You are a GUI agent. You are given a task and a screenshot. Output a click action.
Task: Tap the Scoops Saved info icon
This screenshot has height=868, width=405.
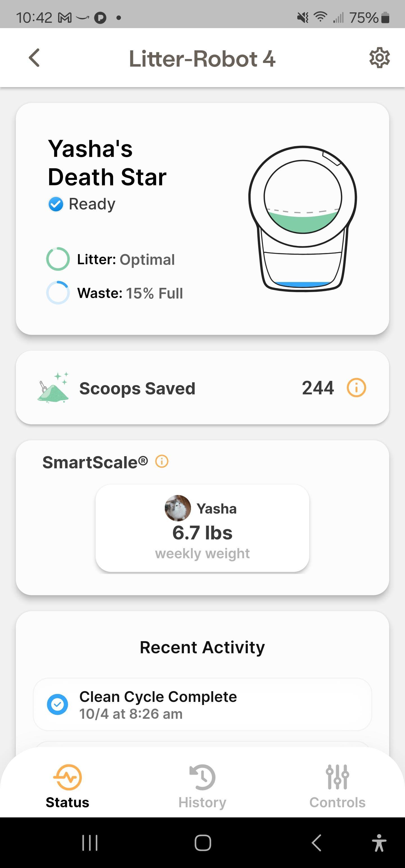356,388
